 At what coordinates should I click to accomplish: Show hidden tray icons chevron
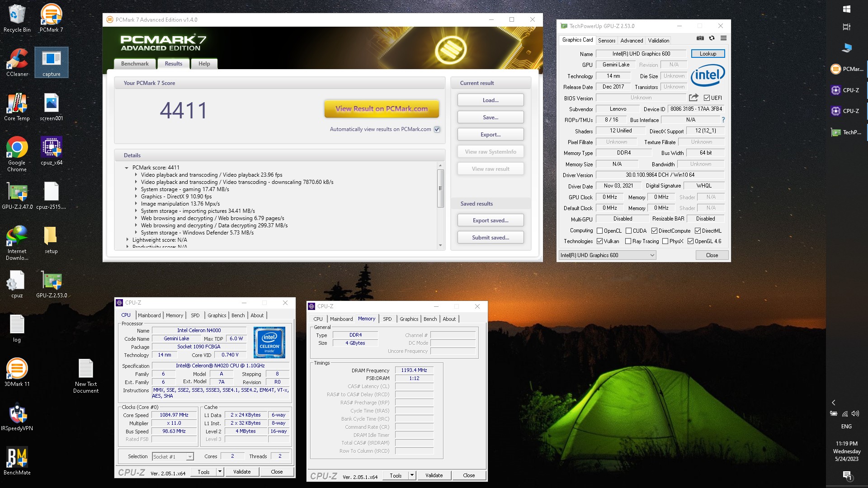[834, 403]
